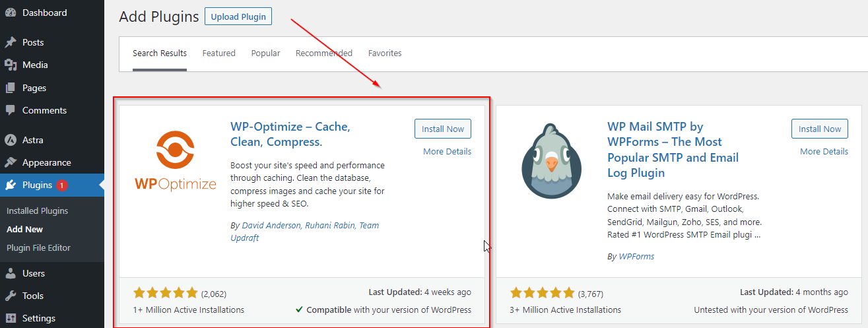The height and width of the screenshot is (328, 868).
Task: Install Now for WP-Optimize
Action: [443, 129]
